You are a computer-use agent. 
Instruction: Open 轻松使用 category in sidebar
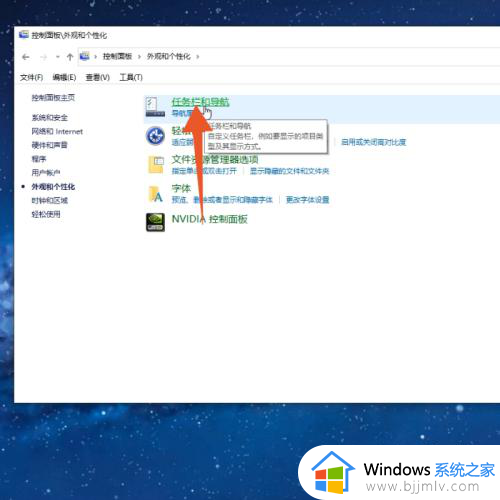coord(46,214)
